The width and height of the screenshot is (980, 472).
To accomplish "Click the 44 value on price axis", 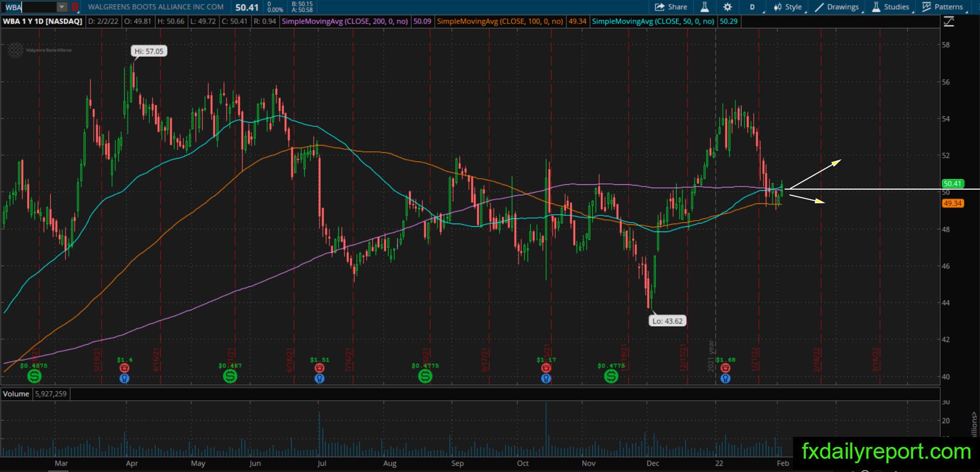I will (946, 303).
